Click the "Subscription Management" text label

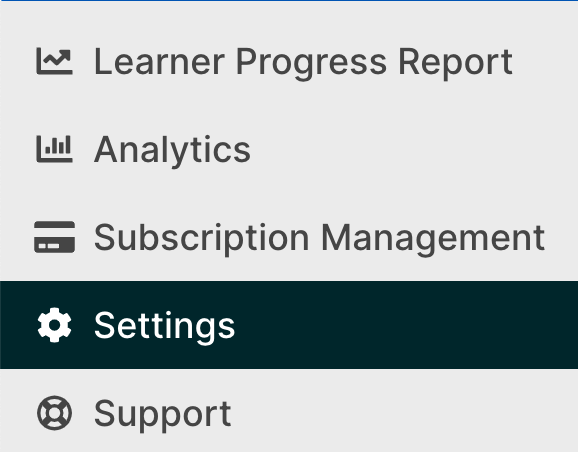320,238
